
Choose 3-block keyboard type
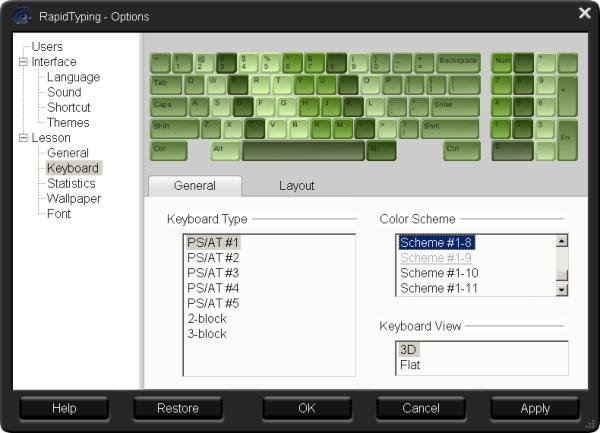coord(207,334)
